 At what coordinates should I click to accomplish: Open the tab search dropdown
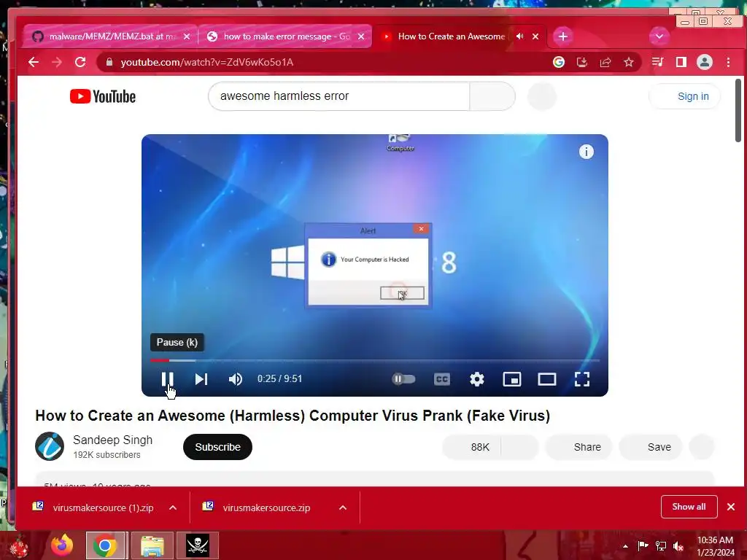(x=659, y=36)
